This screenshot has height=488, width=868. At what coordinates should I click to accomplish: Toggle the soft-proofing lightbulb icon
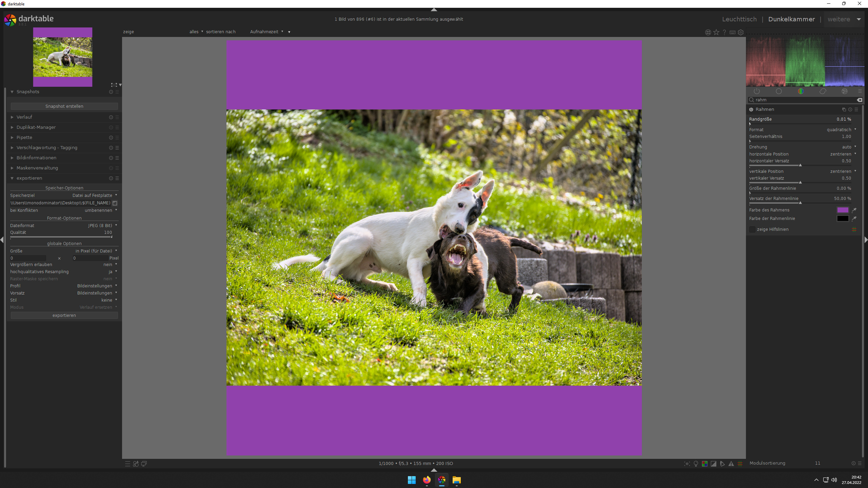(696, 464)
